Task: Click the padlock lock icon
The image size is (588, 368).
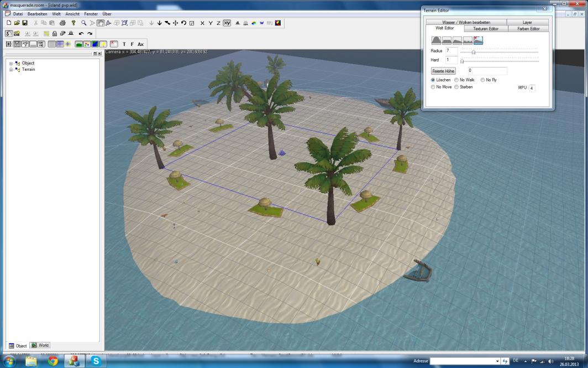Action: (x=54, y=34)
